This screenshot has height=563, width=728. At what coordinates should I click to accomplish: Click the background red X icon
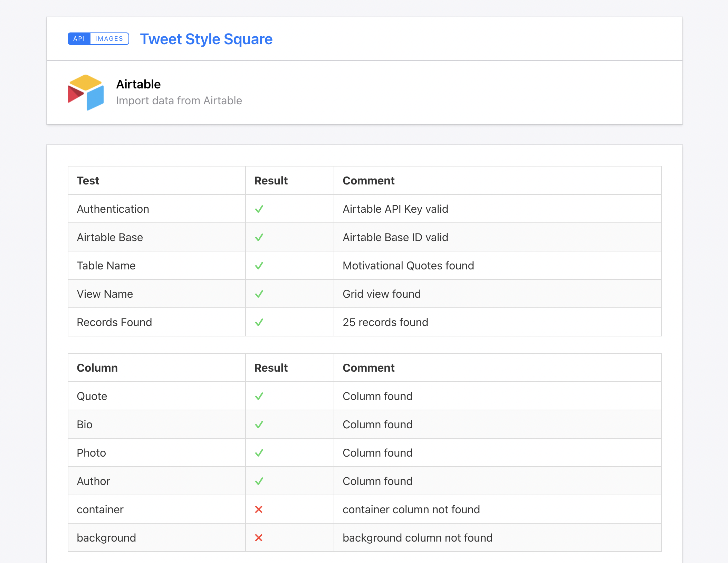coord(259,538)
